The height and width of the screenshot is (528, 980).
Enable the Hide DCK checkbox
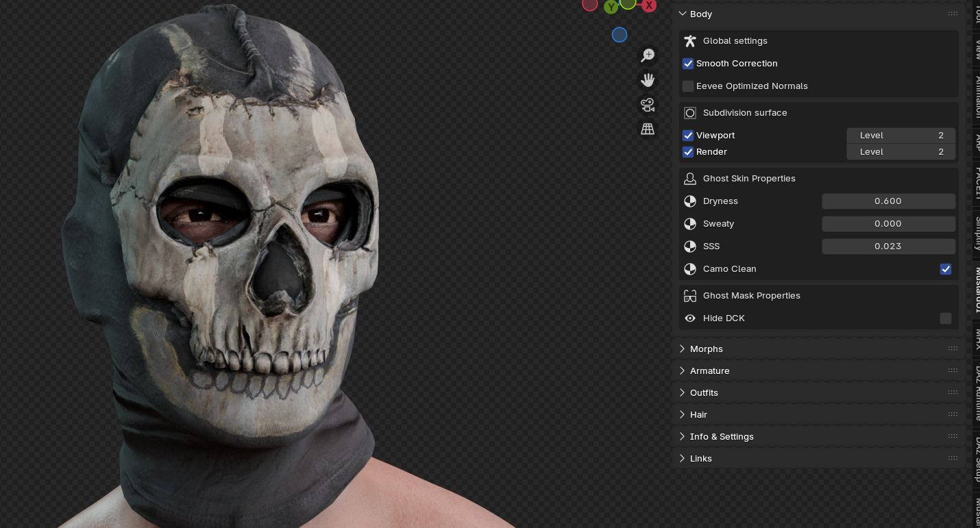pos(946,318)
